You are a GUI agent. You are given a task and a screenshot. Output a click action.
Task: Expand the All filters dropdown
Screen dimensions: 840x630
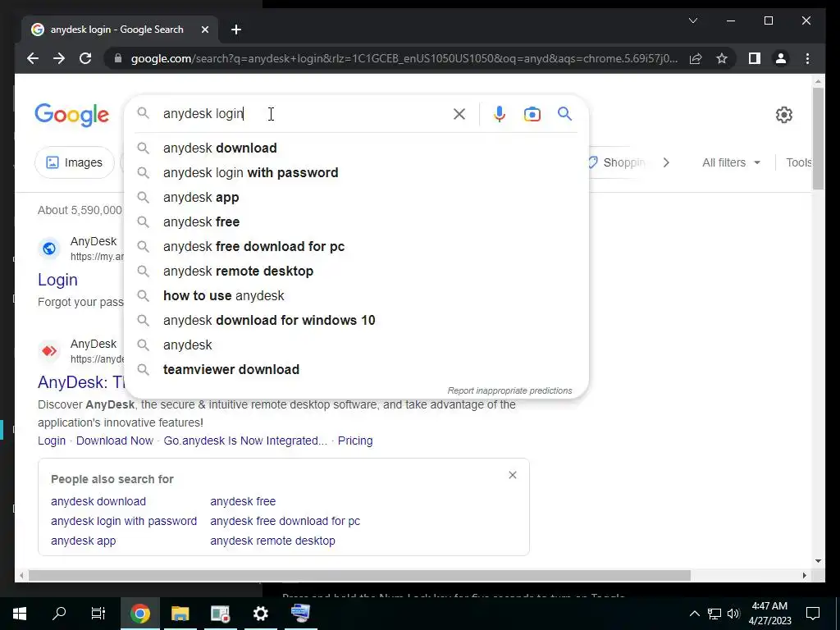click(x=731, y=162)
